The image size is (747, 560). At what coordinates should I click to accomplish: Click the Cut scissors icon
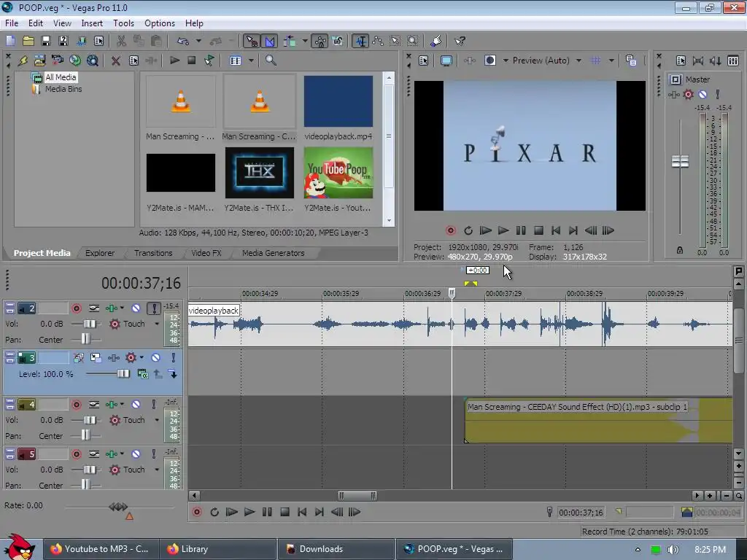tap(122, 41)
